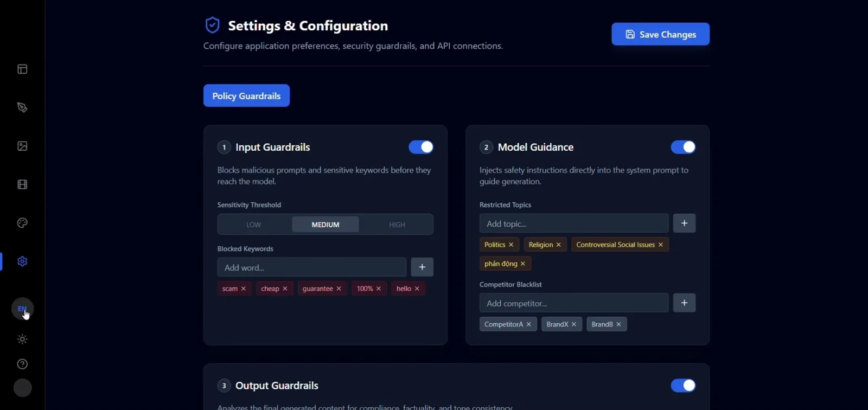
Task: Click the Save Changes button
Action: (660, 34)
